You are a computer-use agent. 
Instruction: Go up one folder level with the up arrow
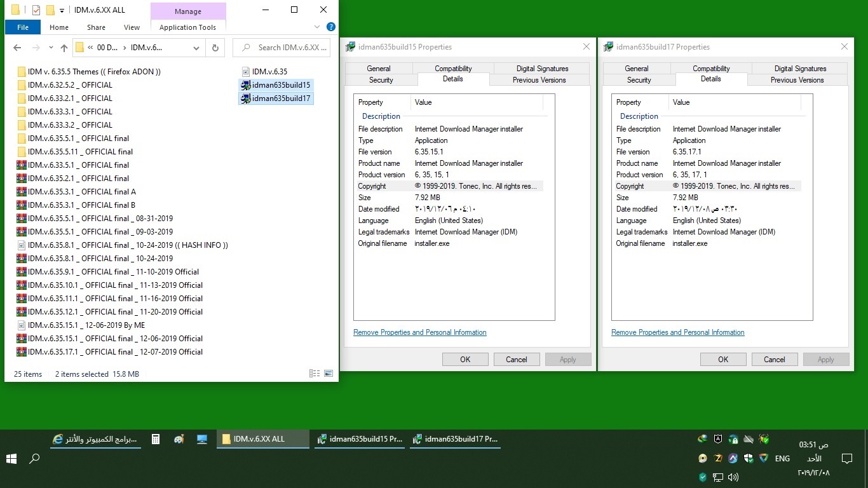coord(64,48)
